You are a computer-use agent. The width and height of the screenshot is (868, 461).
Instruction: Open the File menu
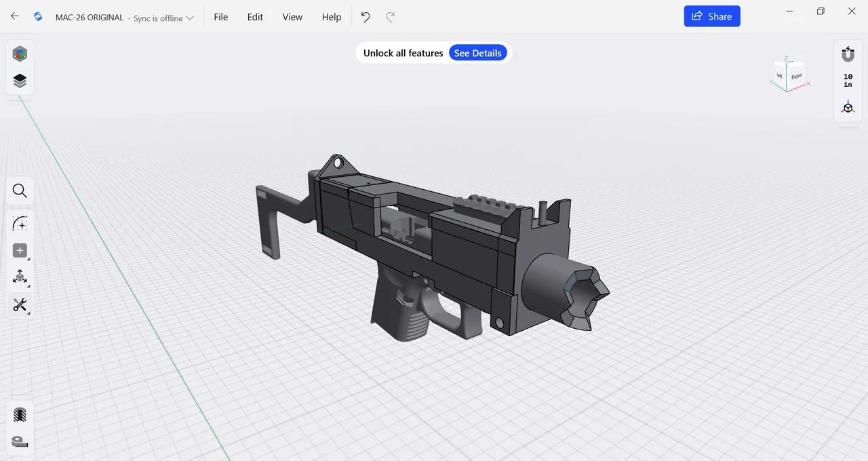click(220, 17)
